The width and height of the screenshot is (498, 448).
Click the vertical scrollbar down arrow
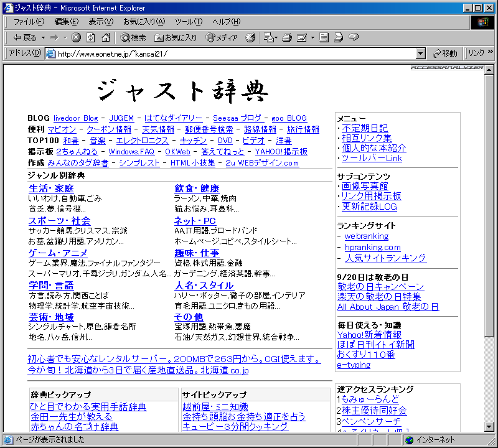tap(489, 427)
